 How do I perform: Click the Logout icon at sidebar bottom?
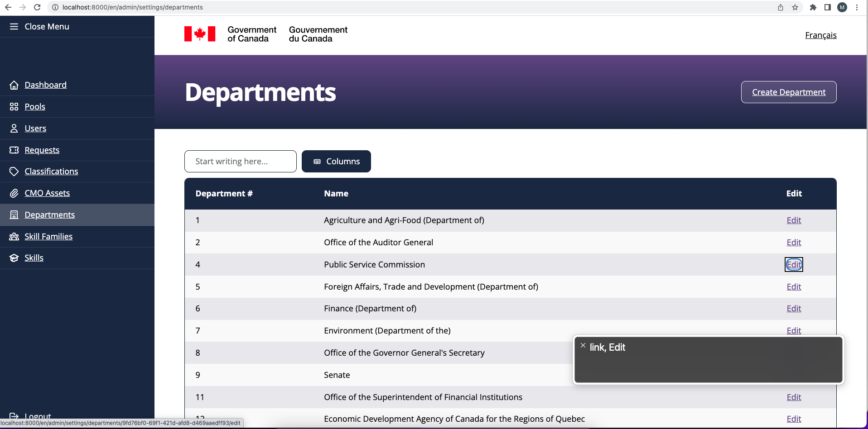pos(14,415)
